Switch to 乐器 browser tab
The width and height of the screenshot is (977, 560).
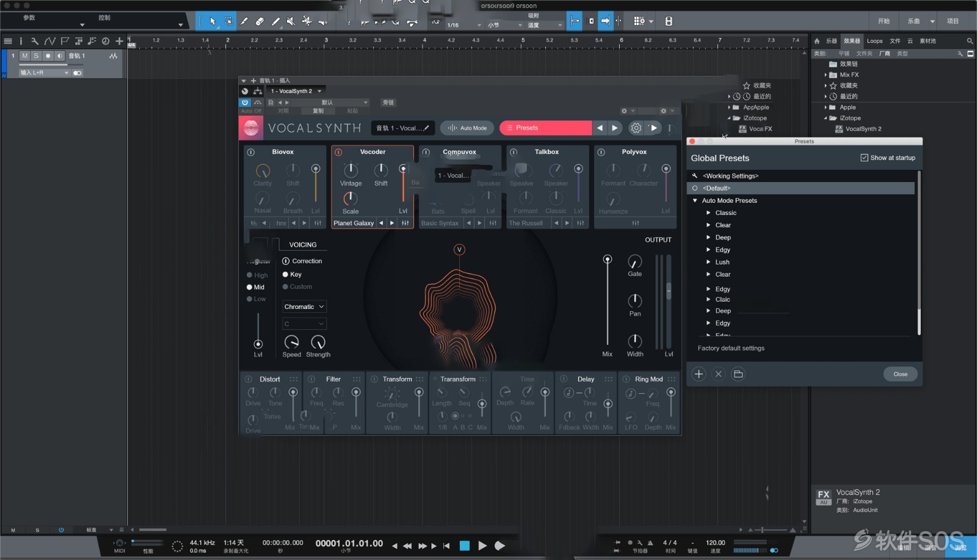click(832, 41)
